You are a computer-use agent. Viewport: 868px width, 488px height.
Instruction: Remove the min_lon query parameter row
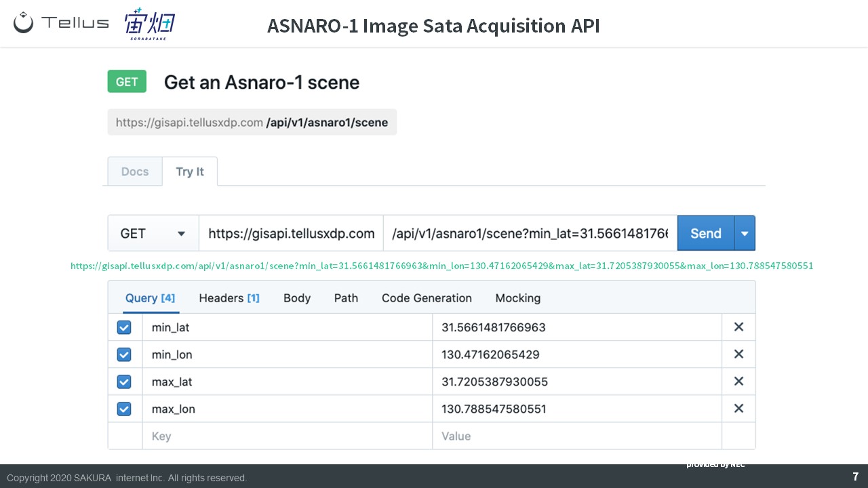(738, 354)
